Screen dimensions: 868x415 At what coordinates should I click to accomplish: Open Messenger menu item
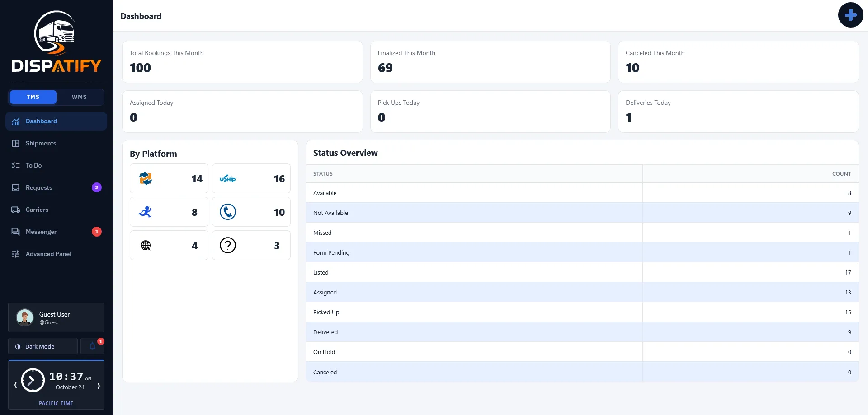pyautogui.click(x=56, y=232)
